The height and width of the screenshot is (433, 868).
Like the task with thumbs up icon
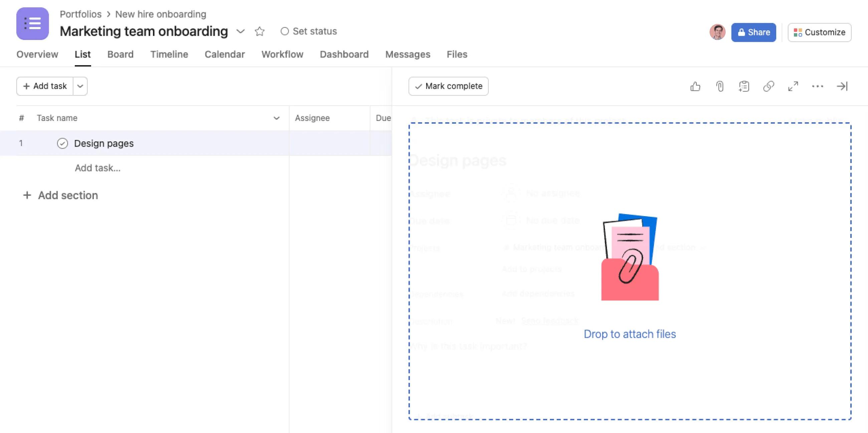[695, 86]
